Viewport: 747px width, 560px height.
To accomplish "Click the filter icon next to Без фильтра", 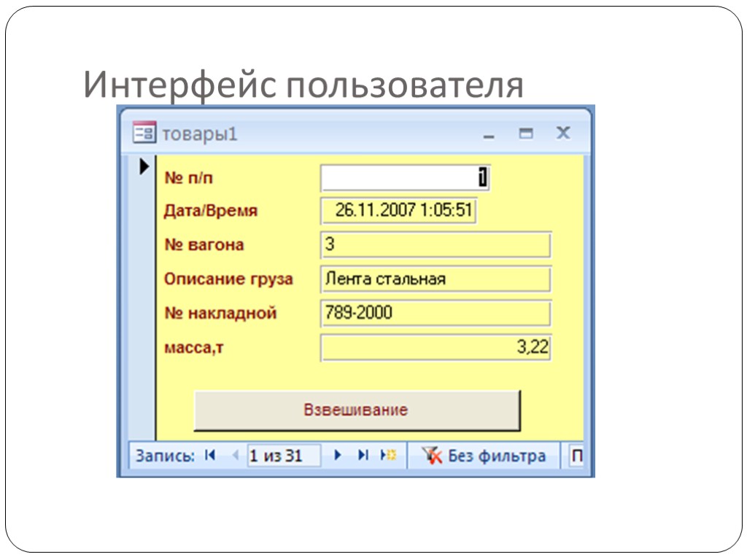I will coord(431,454).
